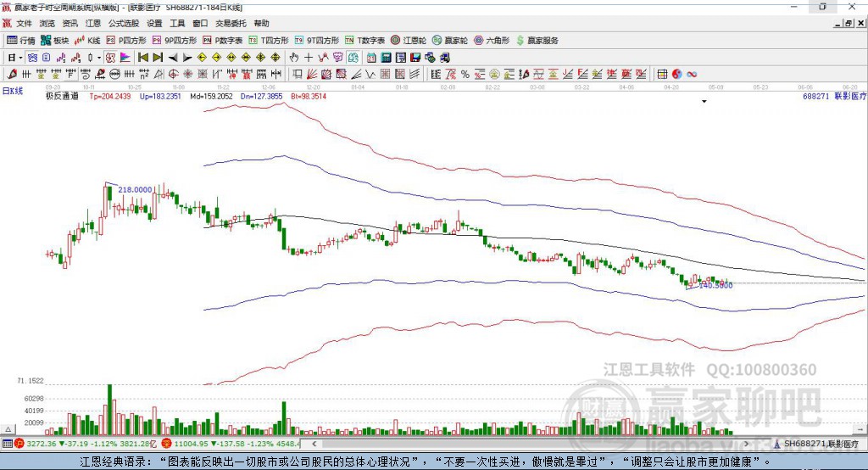
Task: Open the P数字表 number table
Action: coord(223,41)
